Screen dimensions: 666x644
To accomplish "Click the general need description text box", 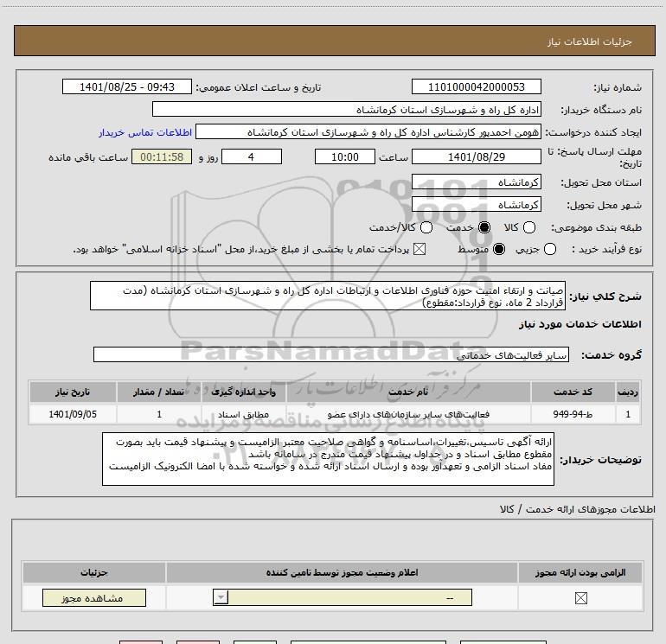I will click(x=328, y=296).
